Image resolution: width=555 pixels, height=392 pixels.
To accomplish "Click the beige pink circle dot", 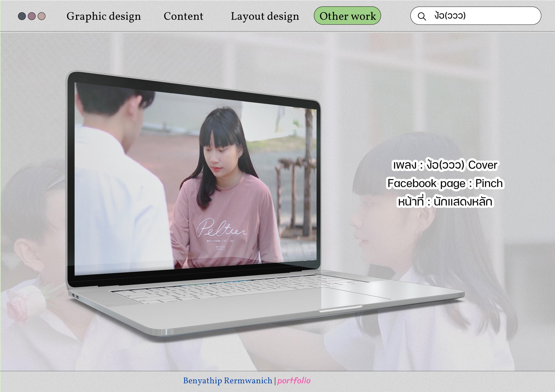I will tap(42, 16).
